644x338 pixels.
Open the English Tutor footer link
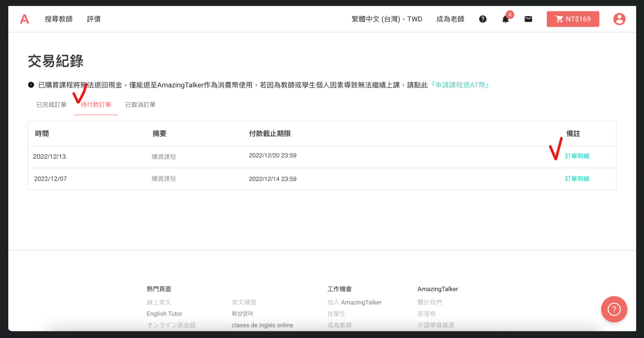pyautogui.click(x=164, y=313)
